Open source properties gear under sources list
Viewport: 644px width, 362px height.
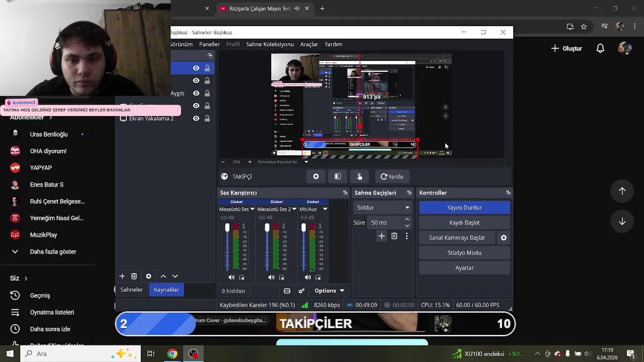[x=148, y=276]
